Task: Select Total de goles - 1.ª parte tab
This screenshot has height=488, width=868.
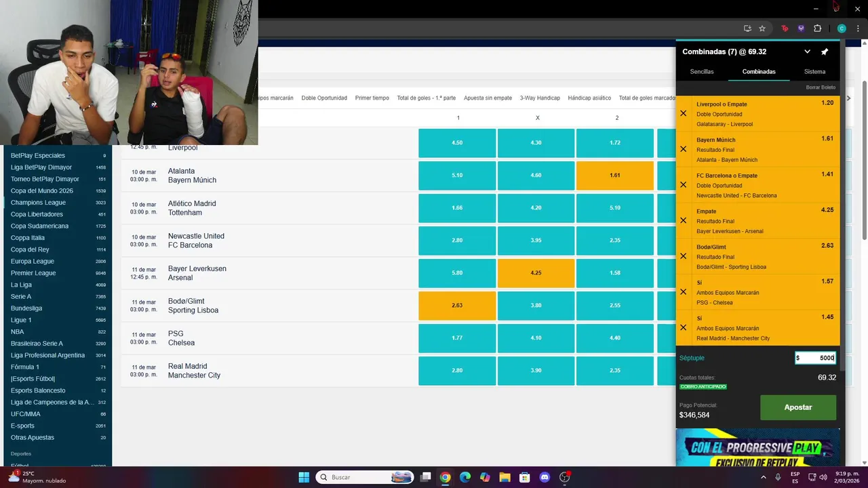Action: [x=427, y=98]
